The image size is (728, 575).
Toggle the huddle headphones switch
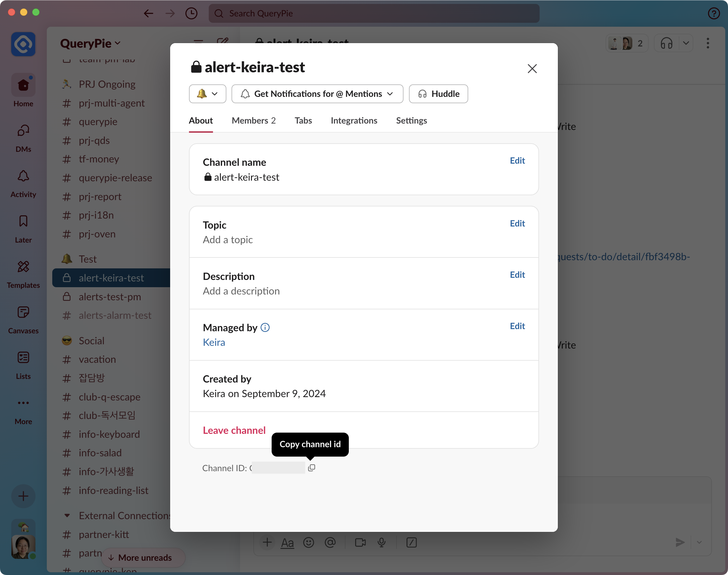[667, 43]
